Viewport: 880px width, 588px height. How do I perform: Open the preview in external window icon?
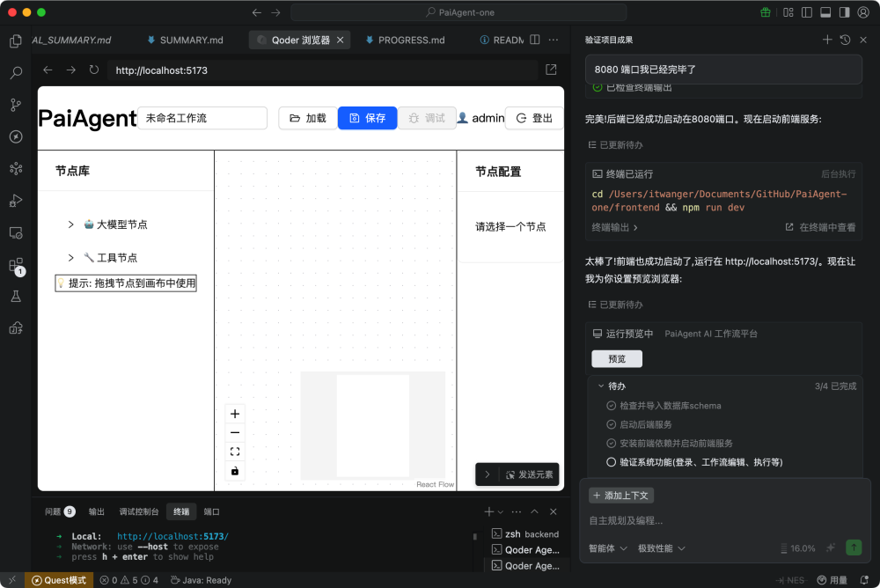coord(549,68)
